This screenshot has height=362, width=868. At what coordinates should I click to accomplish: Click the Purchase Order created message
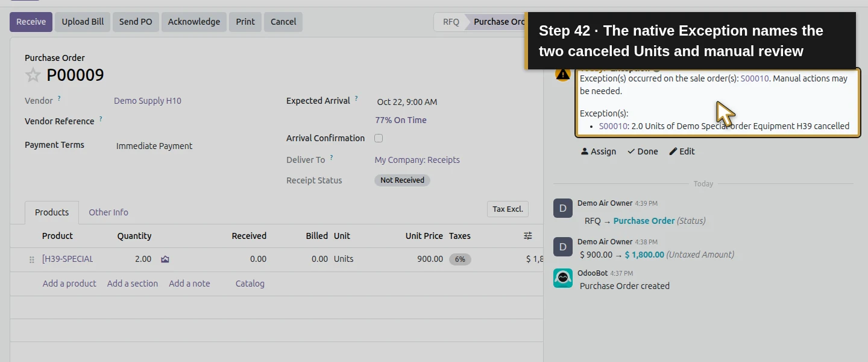tap(624, 286)
